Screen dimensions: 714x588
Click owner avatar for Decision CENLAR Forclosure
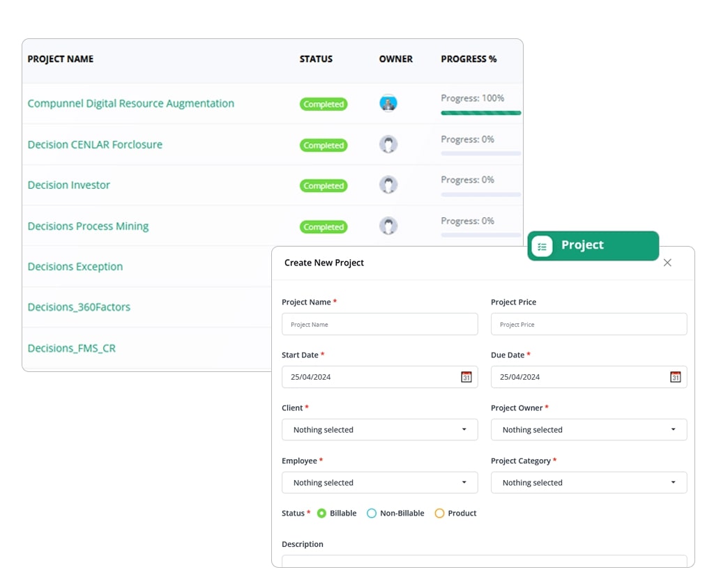coord(388,144)
